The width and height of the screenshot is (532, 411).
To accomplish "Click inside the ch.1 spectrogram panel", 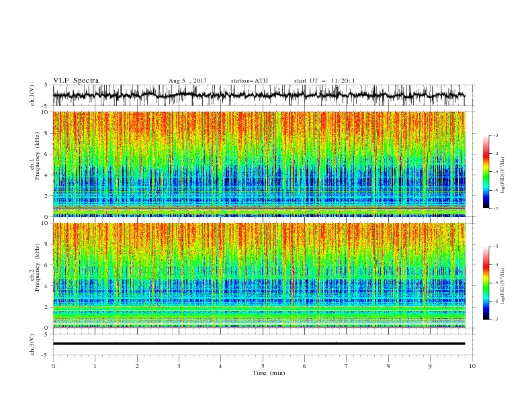I will 259,164.
